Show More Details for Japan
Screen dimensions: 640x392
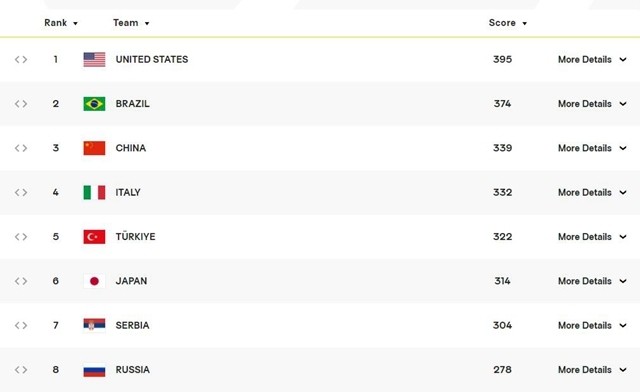(x=592, y=281)
